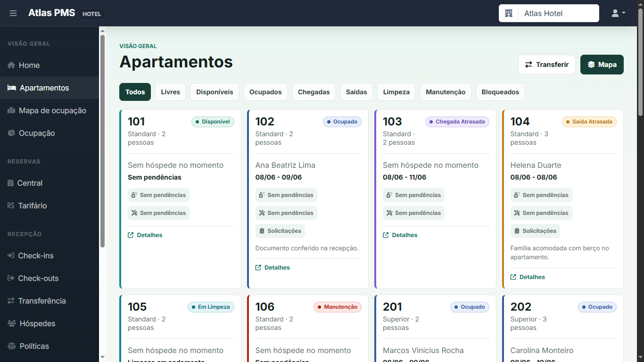644x362 pixels.
Task: Open Detalhes link for room 101
Action: click(x=145, y=235)
